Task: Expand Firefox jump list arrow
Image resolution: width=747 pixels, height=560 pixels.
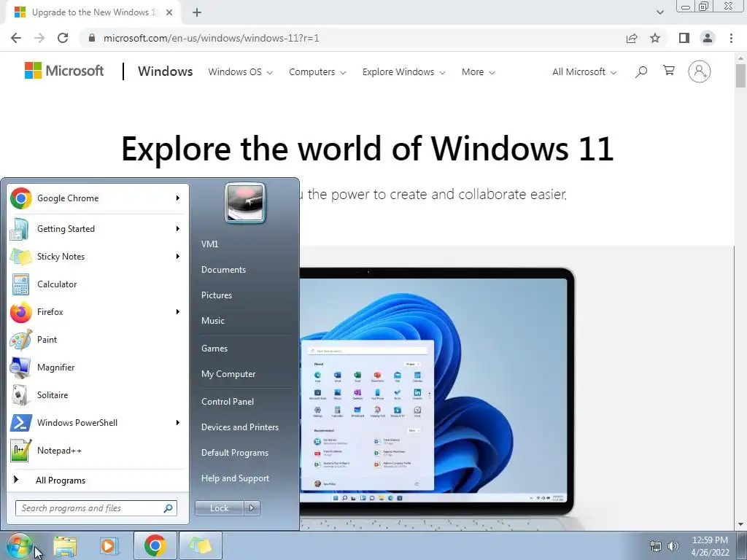Action: [178, 311]
